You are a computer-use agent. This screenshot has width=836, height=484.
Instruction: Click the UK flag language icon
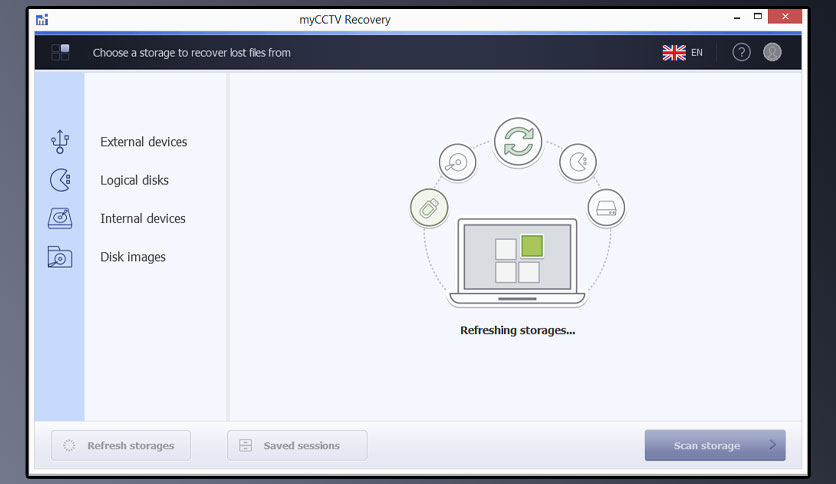[674, 52]
